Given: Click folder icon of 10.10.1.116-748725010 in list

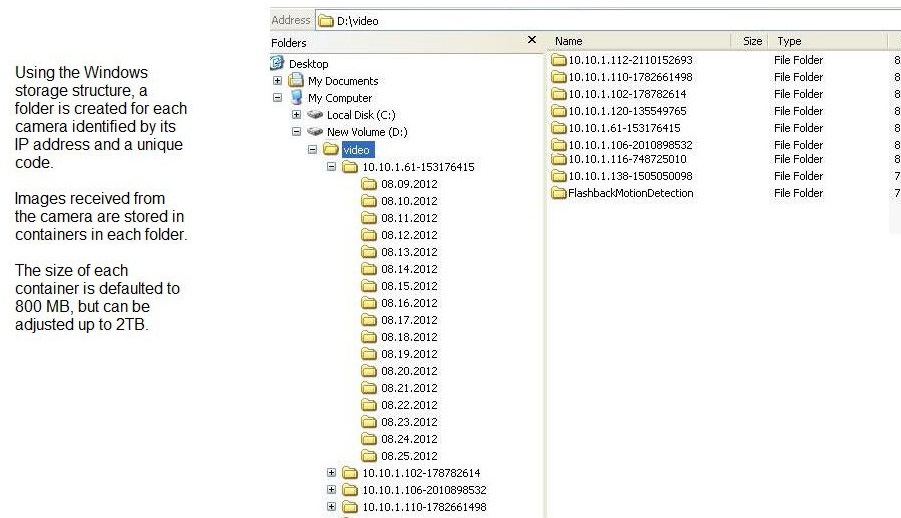Looking at the screenshot, I should 559,159.
